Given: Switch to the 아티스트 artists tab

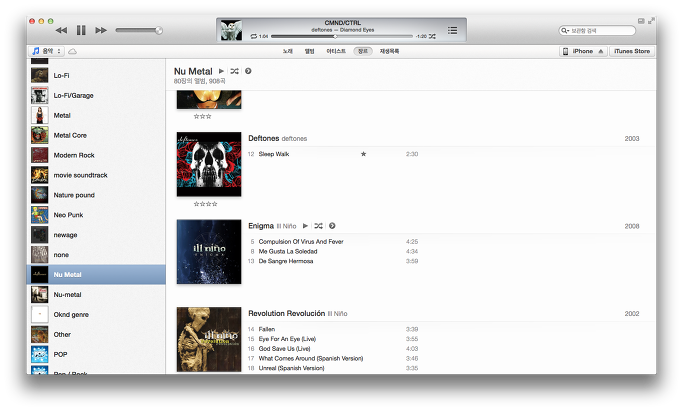Looking at the screenshot, I should [336, 51].
